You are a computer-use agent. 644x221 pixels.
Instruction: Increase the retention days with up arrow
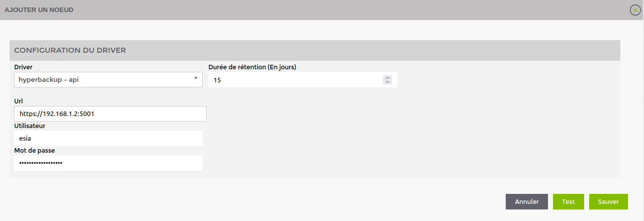pos(387,77)
